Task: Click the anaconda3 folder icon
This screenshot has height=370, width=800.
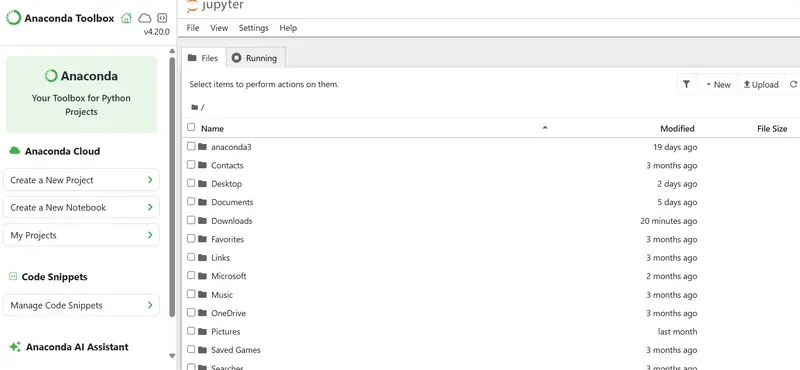Action: tap(202, 146)
